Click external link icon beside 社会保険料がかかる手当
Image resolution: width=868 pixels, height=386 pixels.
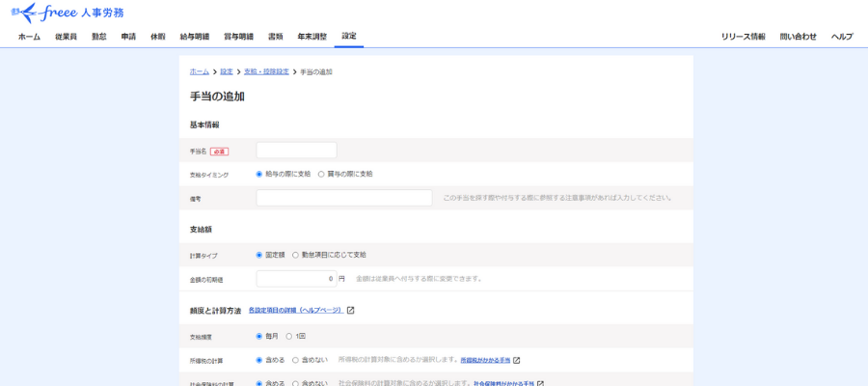(541, 383)
